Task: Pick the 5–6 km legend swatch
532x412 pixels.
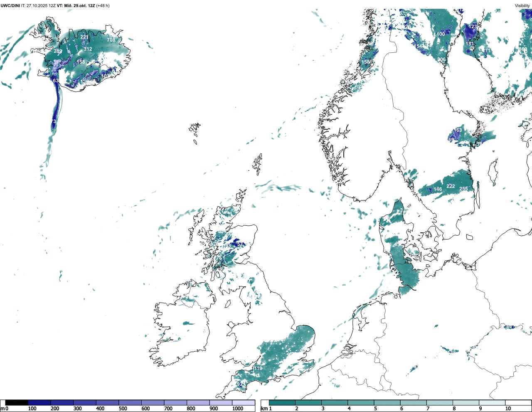Action: (387, 402)
